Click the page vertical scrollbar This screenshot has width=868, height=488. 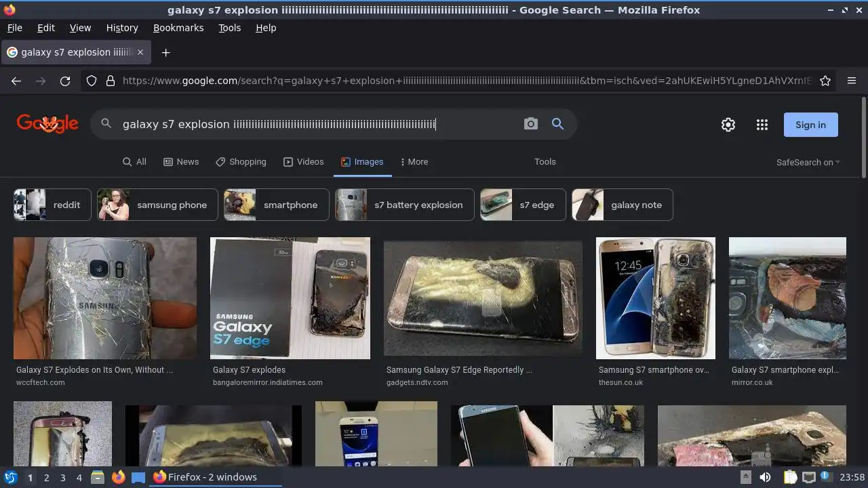click(x=863, y=139)
